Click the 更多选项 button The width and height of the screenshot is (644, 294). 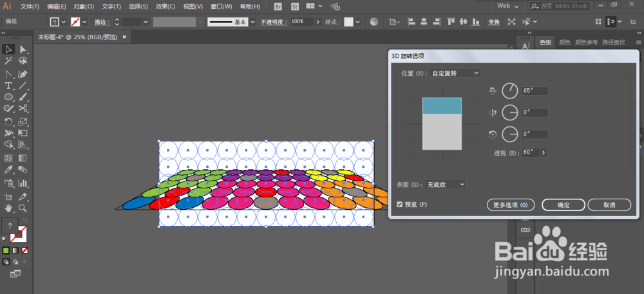pyautogui.click(x=511, y=205)
